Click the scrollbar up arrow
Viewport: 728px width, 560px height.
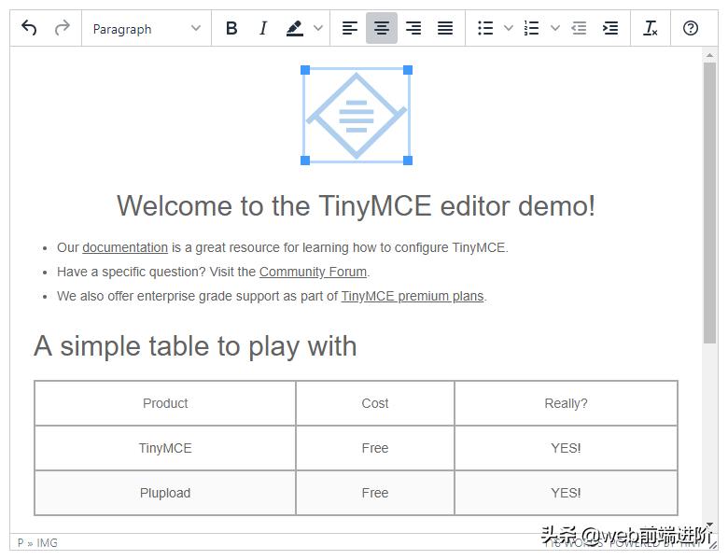709,55
